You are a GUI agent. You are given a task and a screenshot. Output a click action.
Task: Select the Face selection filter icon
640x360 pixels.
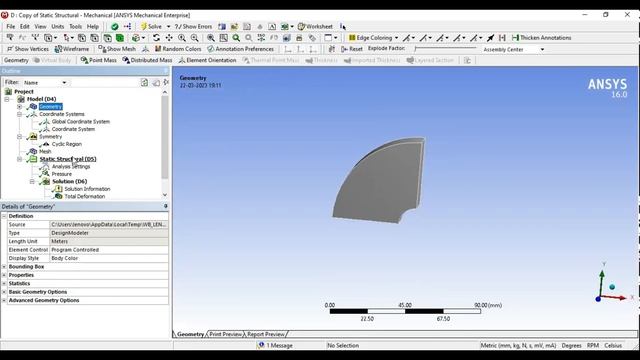107,38
